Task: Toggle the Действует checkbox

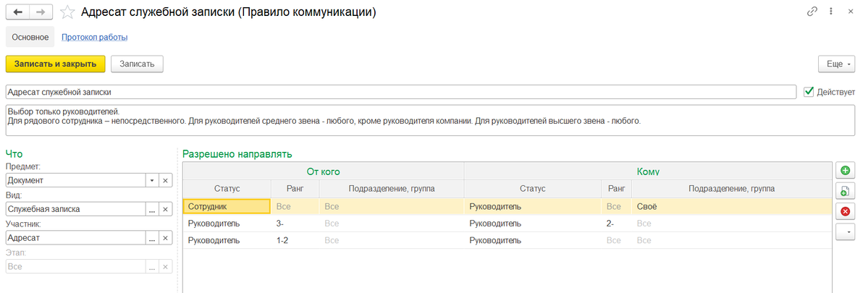Action: (808, 91)
